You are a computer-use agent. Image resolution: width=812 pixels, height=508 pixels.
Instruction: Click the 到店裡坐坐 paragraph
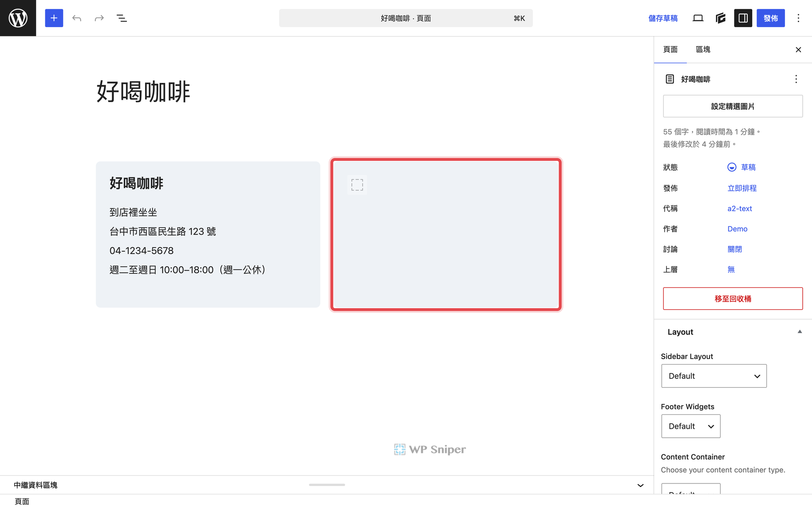pyautogui.click(x=133, y=212)
